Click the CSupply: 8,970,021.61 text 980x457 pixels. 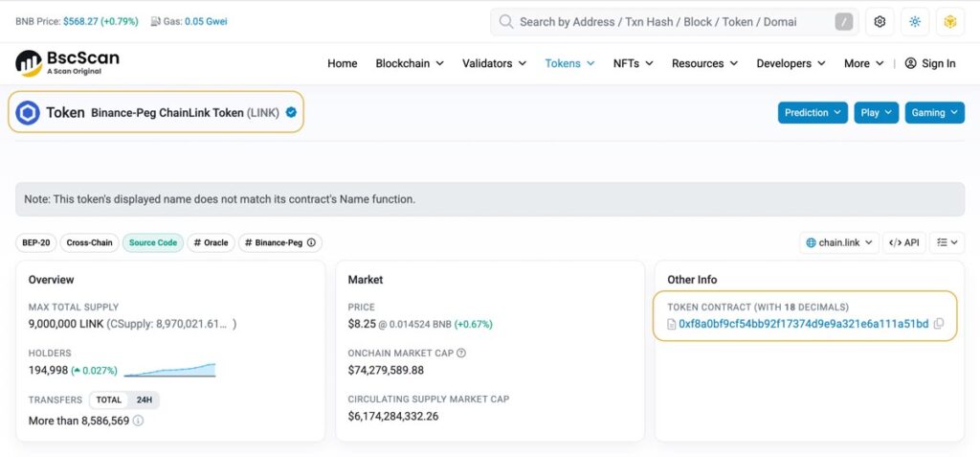(171, 324)
